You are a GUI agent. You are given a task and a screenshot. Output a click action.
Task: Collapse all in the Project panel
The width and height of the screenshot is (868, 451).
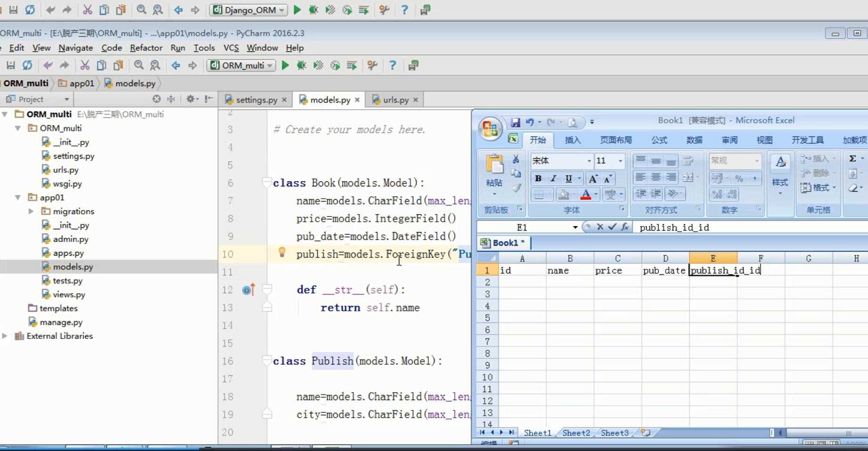tap(171, 99)
